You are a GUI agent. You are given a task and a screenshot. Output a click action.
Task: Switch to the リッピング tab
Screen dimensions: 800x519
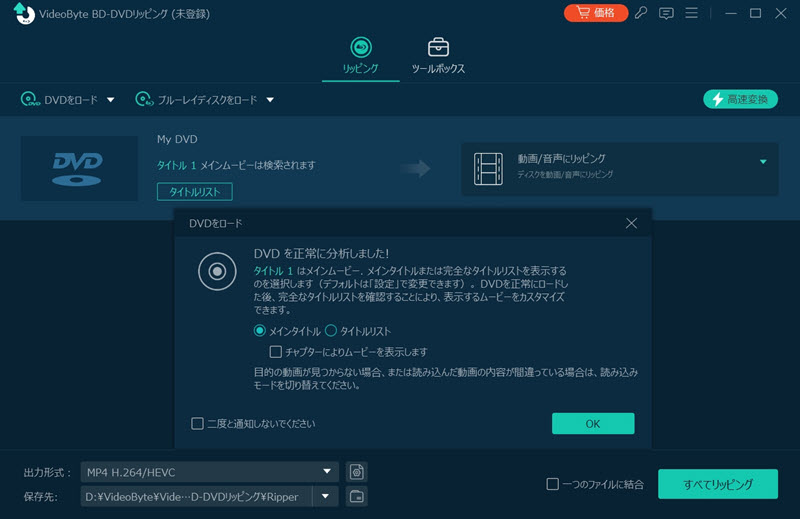360,56
